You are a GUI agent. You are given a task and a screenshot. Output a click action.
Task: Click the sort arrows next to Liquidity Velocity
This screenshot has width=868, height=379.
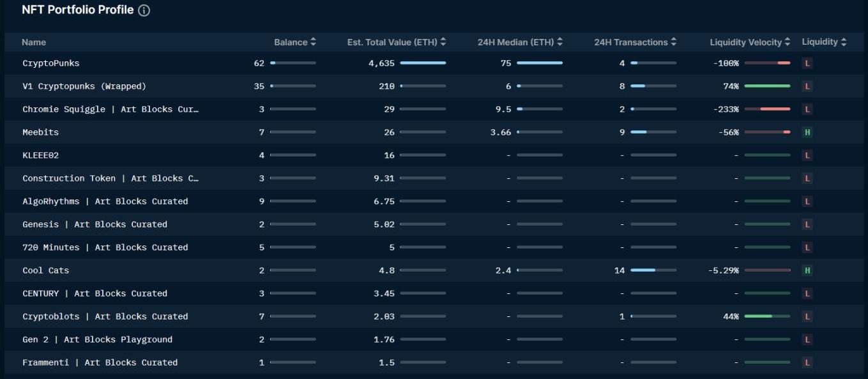pos(788,42)
